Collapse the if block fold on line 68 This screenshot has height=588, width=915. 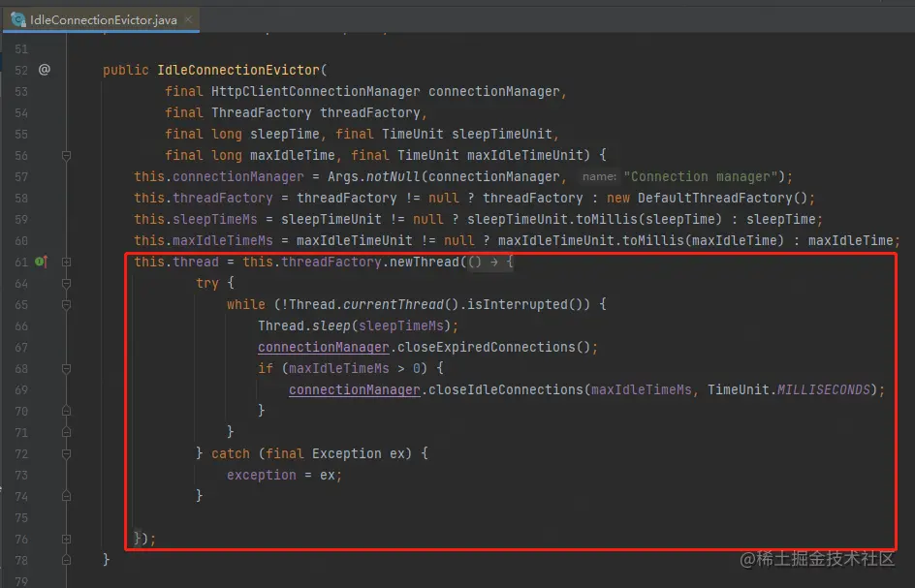point(67,369)
